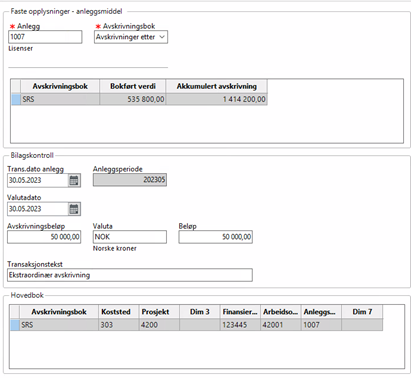
Task: Click the Dim 3 column header
Action: coord(200,312)
